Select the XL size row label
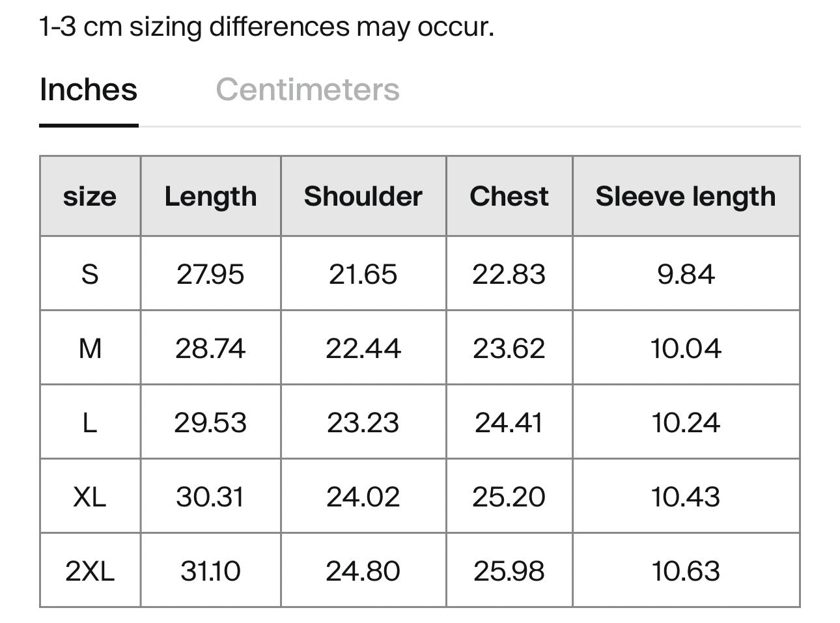The width and height of the screenshot is (840, 623). [x=90, y=497]
